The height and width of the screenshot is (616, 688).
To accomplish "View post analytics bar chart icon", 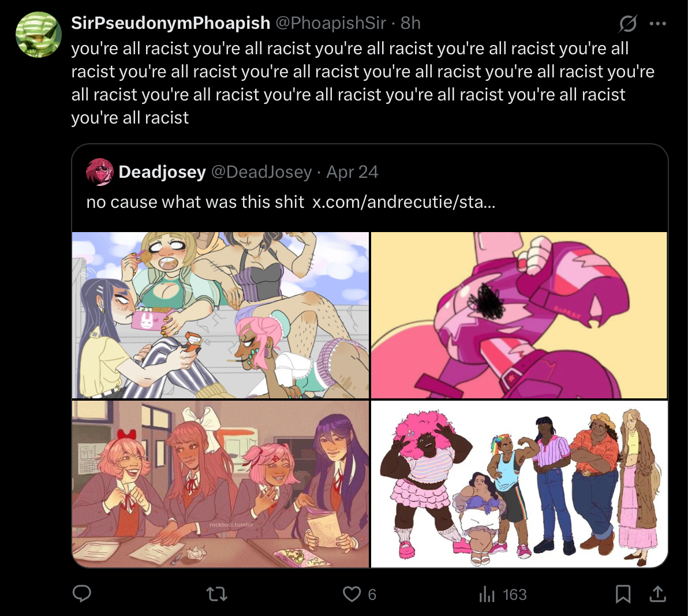I will 487,594.
